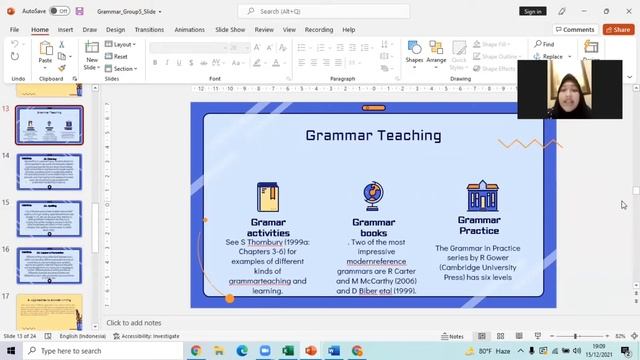This screenshot has width=640, height=360.
Task: Open Microsoft Edge from taskbar
Action: click(242, 351)
